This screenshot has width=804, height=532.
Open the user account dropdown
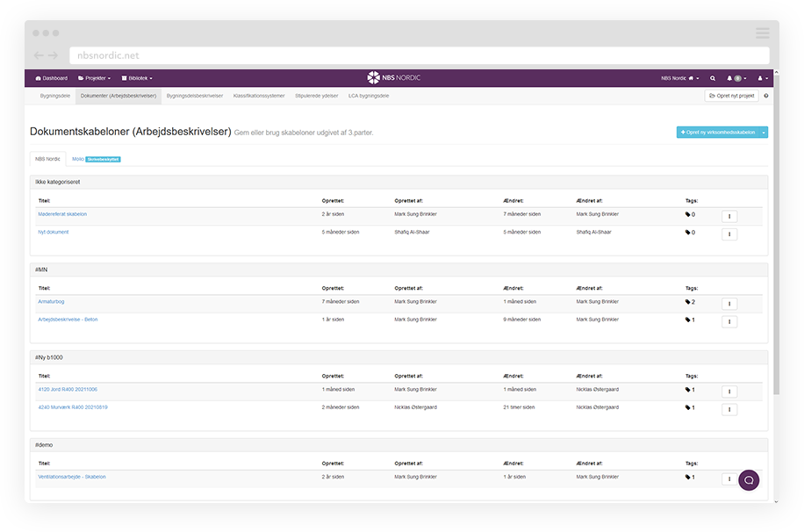click(x=762, y=78)
